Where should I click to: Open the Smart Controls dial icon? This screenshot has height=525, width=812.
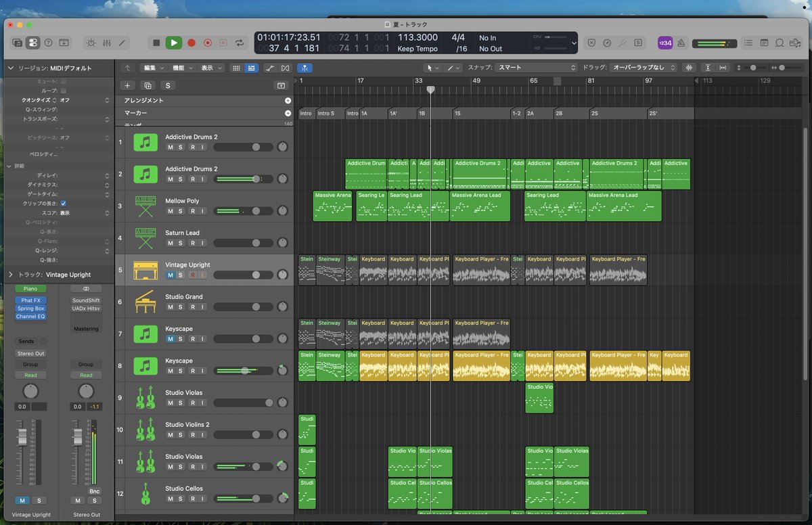tap(91, 43)
